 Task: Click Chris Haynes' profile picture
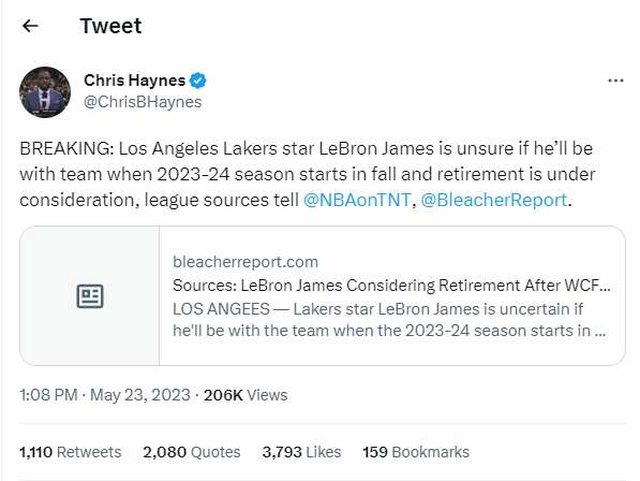click(x=45, y=92)
